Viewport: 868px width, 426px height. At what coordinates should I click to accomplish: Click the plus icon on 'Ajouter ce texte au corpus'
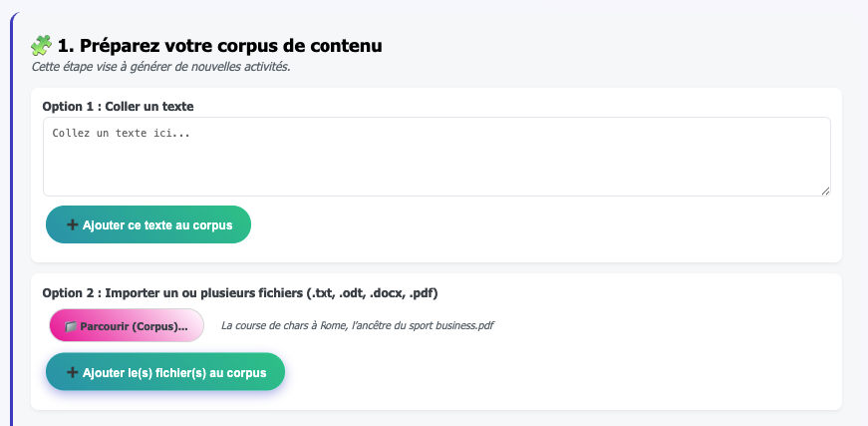click(x=72, y=225)
